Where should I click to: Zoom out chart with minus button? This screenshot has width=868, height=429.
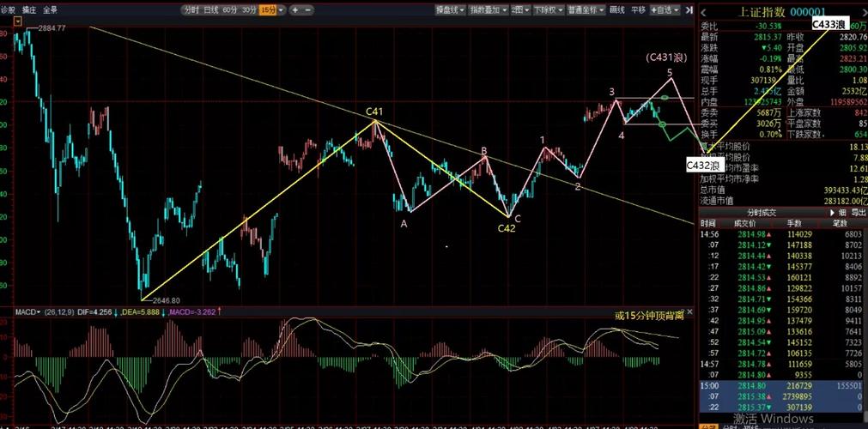(307, 9)
